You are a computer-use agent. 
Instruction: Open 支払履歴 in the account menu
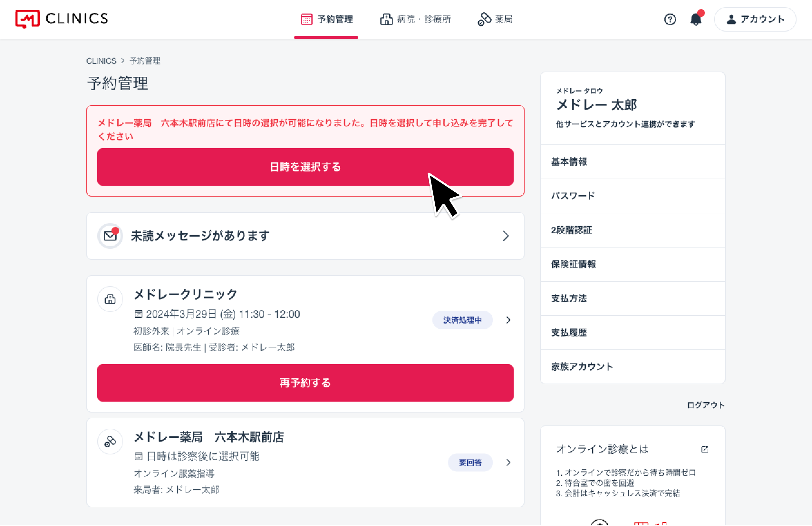click(633, 333)
